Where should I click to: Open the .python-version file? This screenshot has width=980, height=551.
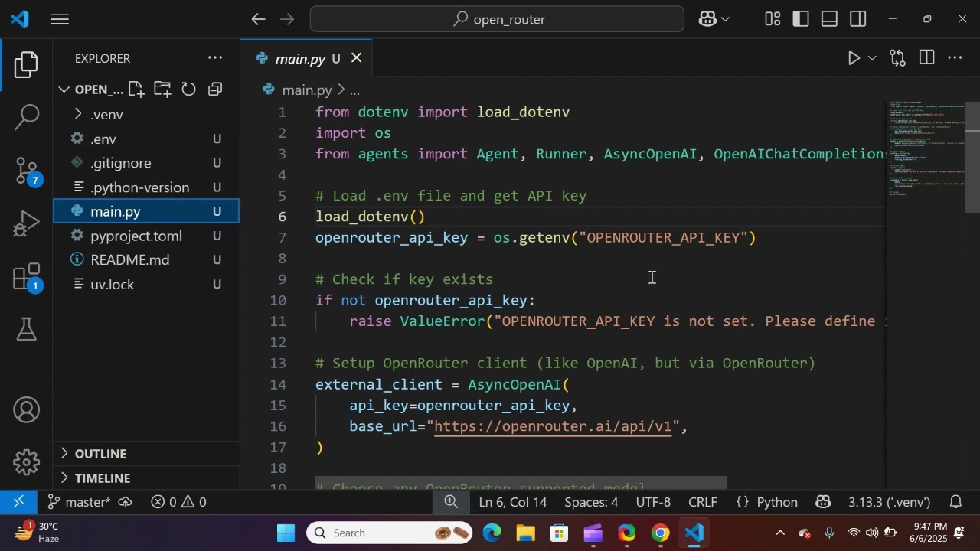pos(145,187)
